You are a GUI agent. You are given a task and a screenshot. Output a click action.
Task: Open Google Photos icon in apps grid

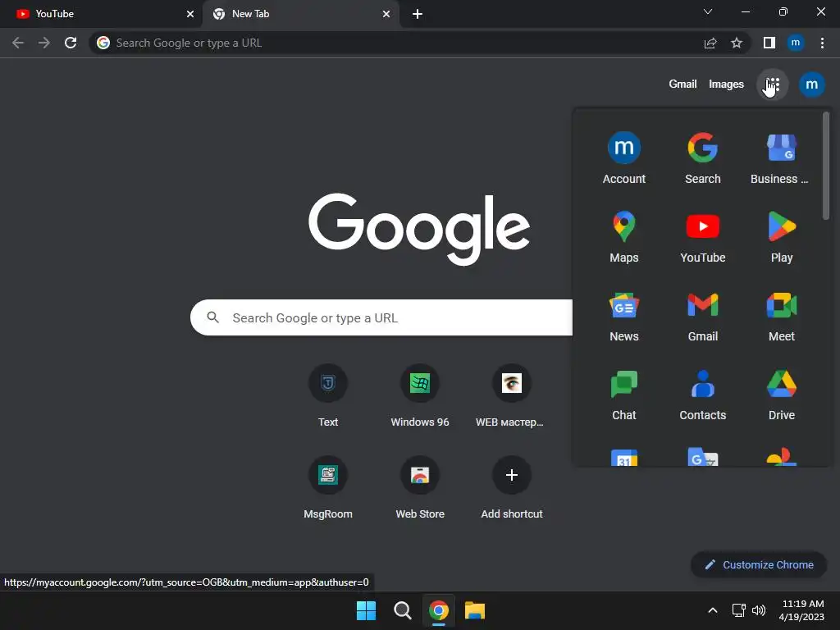pos(781,457)
